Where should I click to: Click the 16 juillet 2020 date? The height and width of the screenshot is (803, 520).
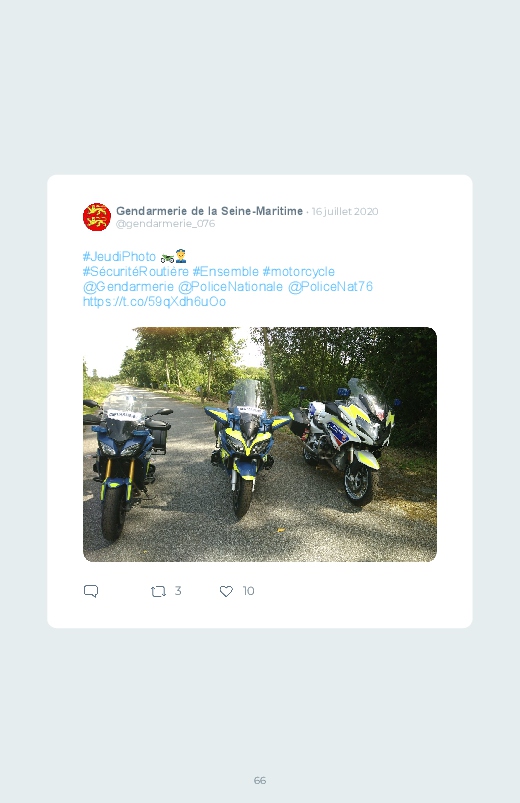345,212
